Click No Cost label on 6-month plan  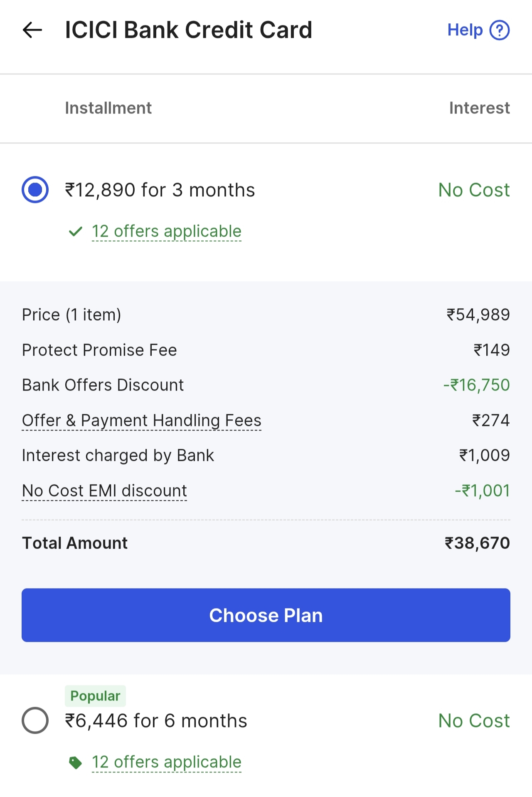pyautogui.click(x=474, y=721)
